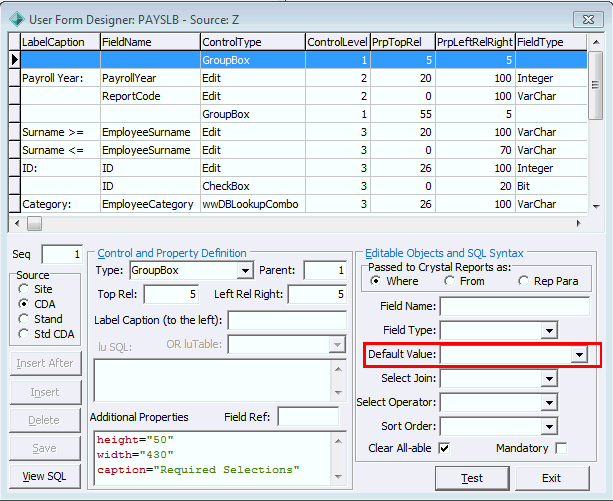Click the grid scroll left arrow
Viewport: 613px width, 501px height.
point(17,224)
